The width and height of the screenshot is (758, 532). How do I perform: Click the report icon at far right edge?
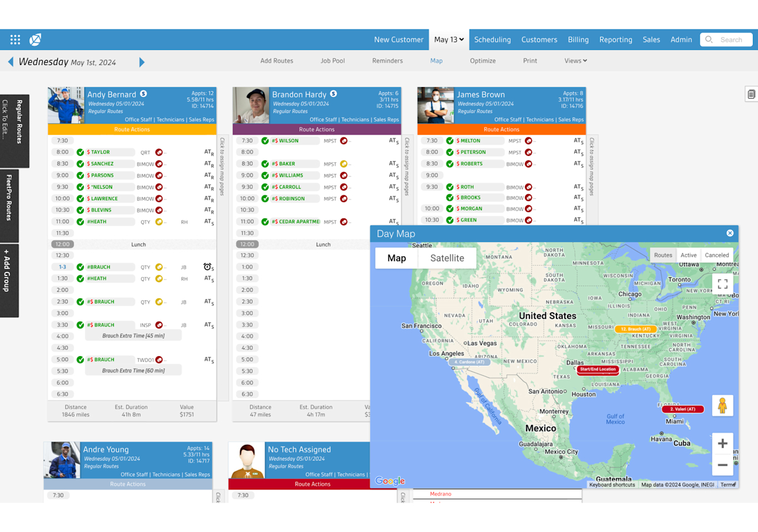click(750, 94)
